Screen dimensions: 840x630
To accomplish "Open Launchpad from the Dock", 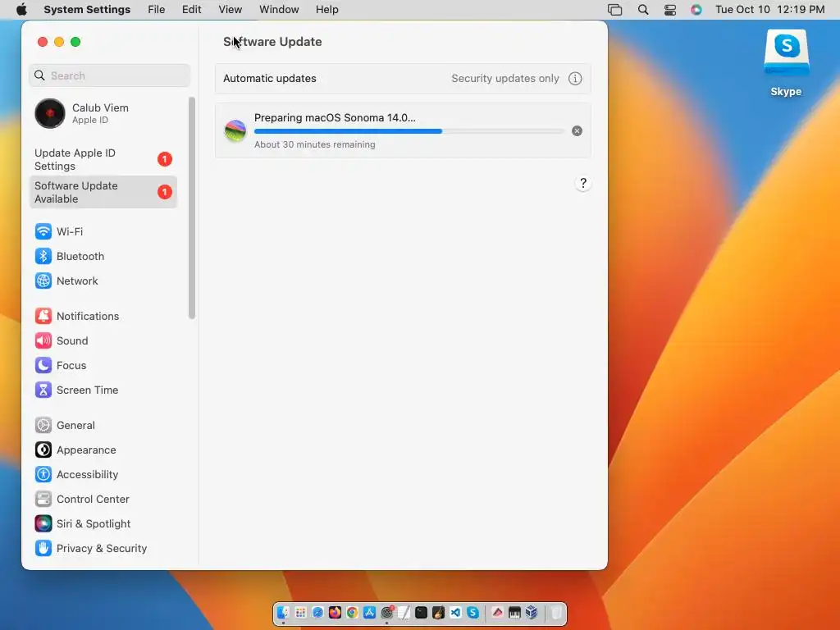I will [300, 612].
